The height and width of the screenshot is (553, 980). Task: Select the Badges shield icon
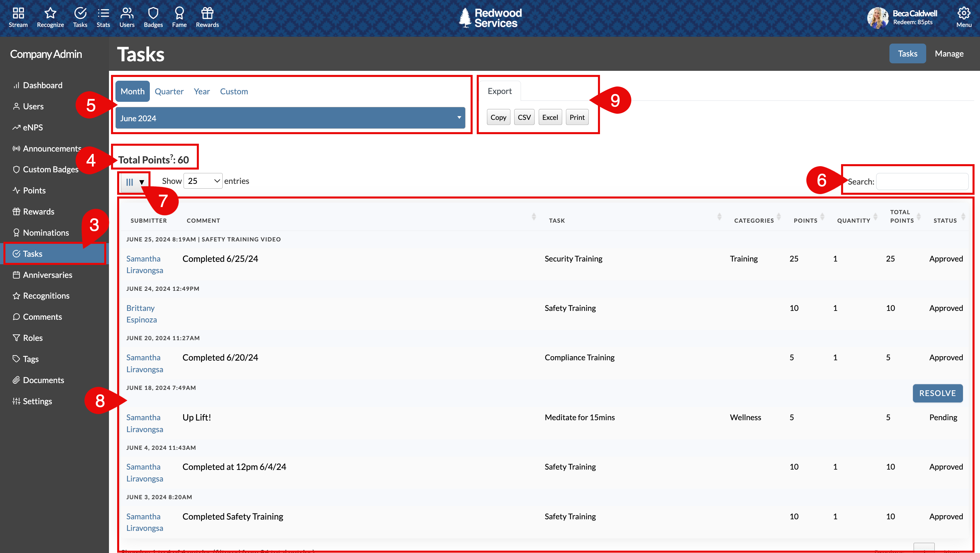(153, 17)
